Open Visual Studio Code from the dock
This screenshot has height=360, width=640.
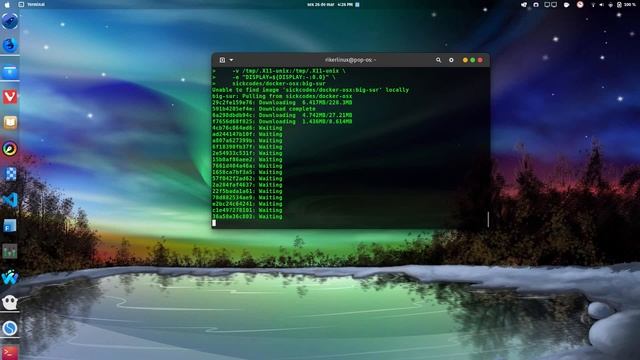[10, 200]
